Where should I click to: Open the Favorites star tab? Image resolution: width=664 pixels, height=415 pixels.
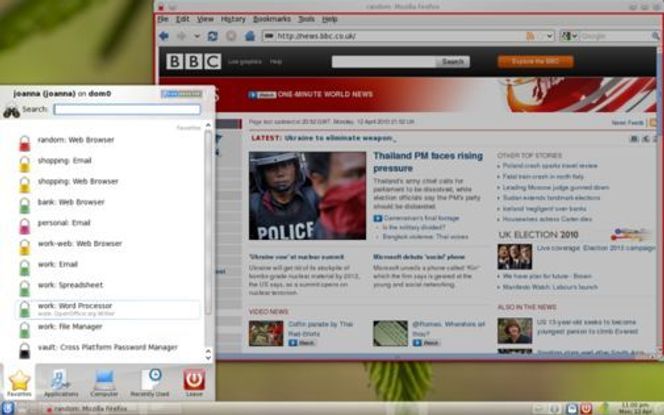coord(19,381)
